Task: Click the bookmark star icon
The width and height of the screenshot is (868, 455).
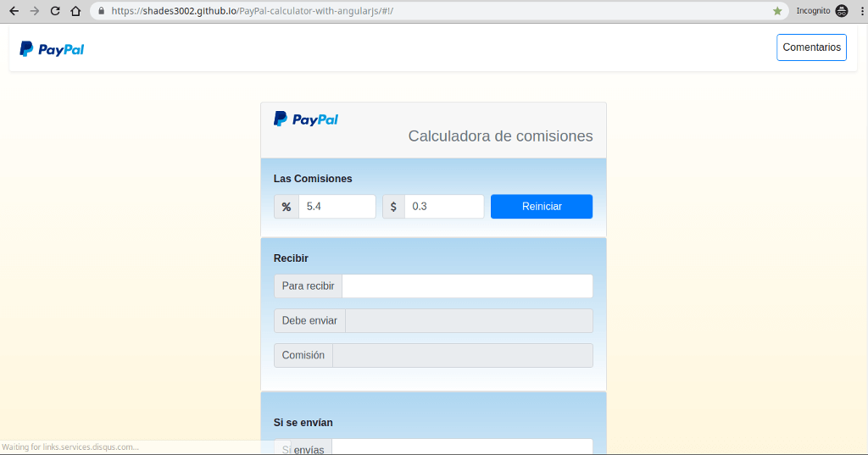Action: click(x=777, y=11)
